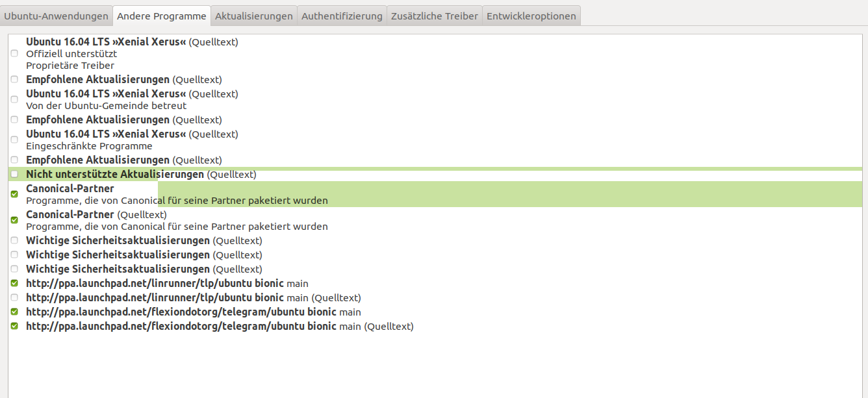Enable linrunner/tlp bionic main (Quelltext) checkbox
This screenshot has height=398, width=868.
point(14,297)
